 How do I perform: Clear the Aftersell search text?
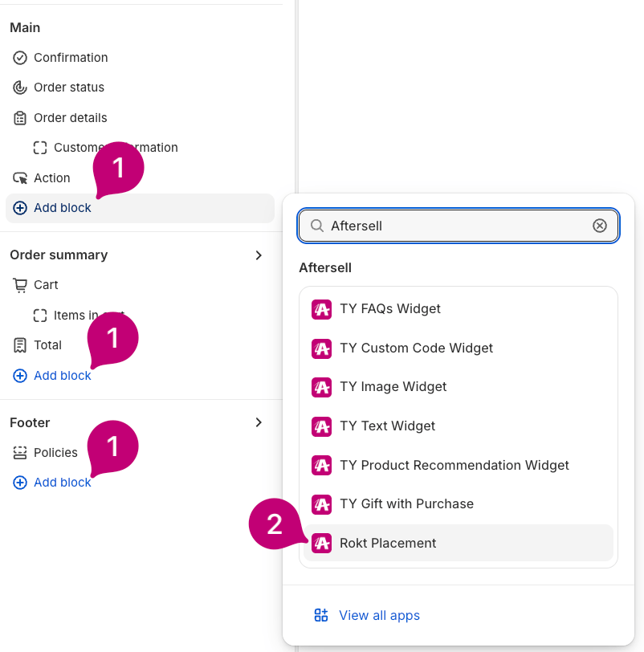coord(600,226)
